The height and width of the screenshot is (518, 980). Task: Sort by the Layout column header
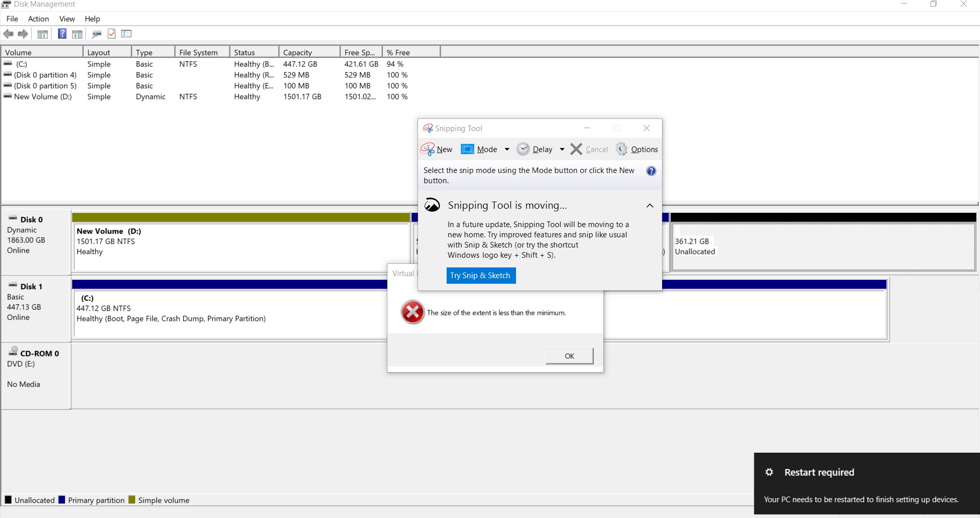(108, 52)
